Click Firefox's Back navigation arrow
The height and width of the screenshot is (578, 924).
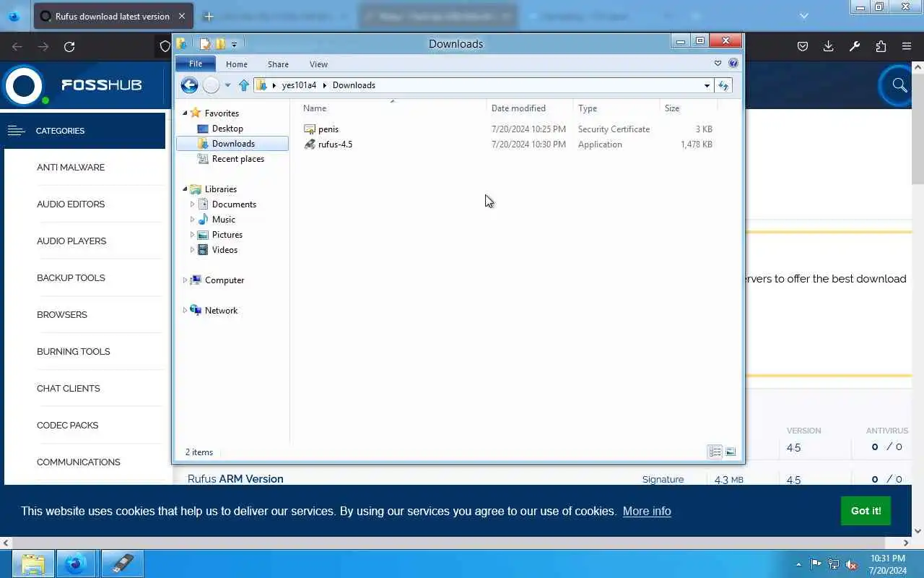pos(17,47)
